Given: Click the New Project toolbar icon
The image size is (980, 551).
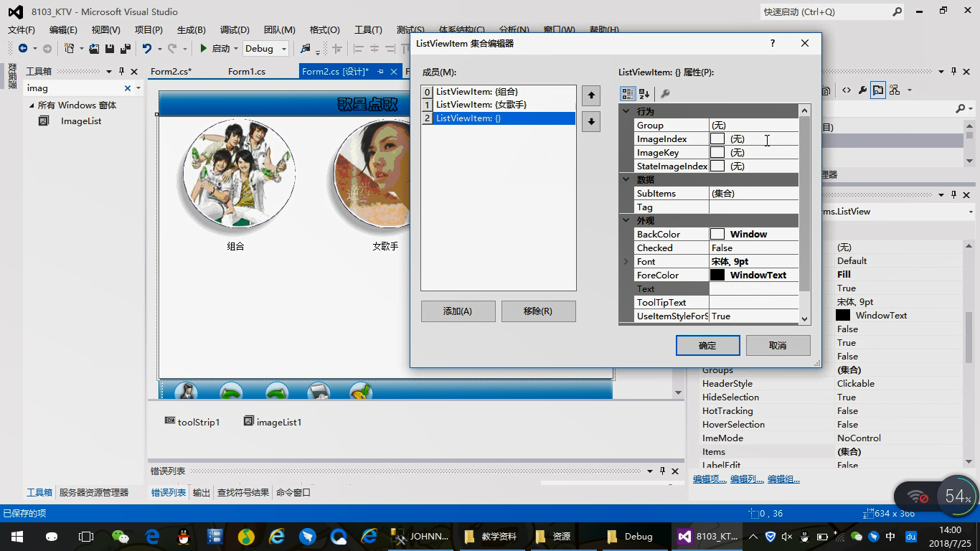Looking at the screenshot, I should click(x=70, y=48).
